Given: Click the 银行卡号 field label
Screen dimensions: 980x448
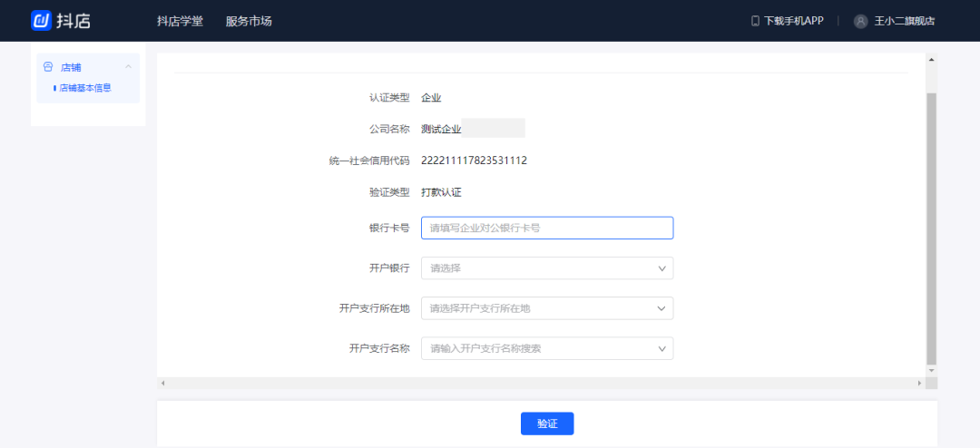Looking at the screenshot, I should [389, 228].
